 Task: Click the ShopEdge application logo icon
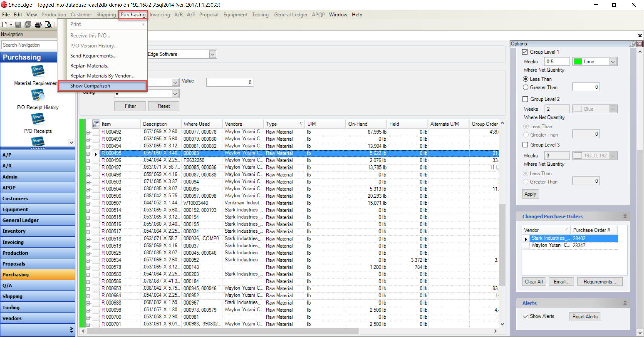(4, 5)
